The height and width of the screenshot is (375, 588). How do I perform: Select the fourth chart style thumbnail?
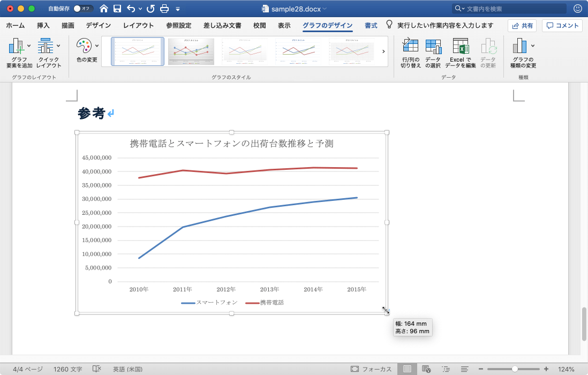[299, 51]
